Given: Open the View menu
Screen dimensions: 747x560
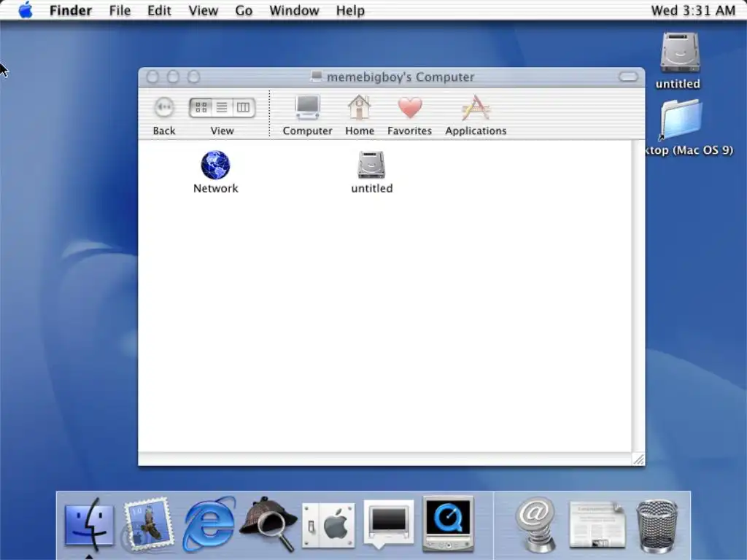Looking at the screenshot, I should tap(204, 10).
